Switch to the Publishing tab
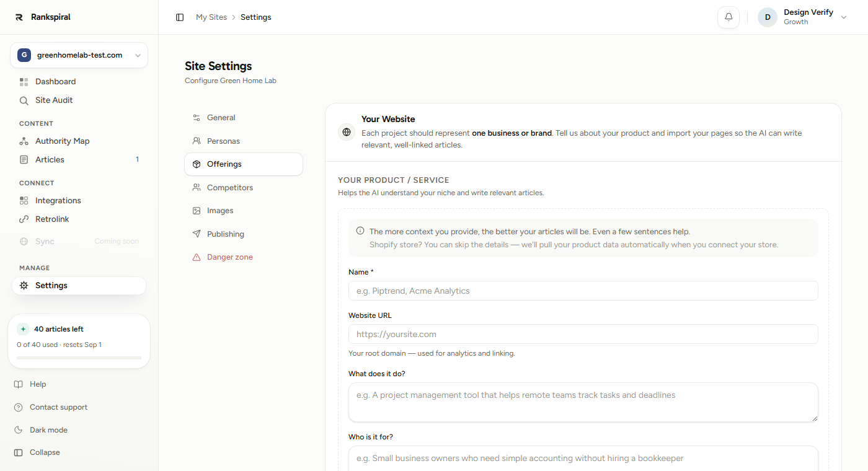The image size is (868, 471). pos(244,234)
